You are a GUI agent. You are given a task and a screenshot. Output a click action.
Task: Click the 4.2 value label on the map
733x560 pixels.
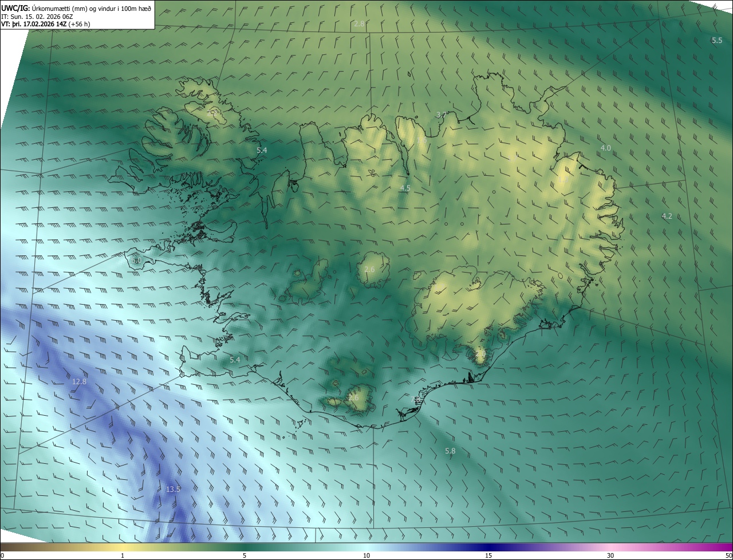pos(667,216)
